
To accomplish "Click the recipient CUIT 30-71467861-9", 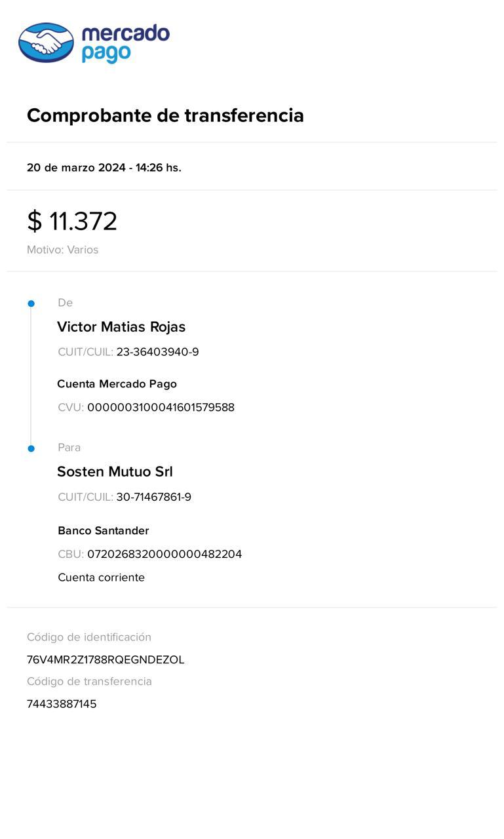I will 153,497.
